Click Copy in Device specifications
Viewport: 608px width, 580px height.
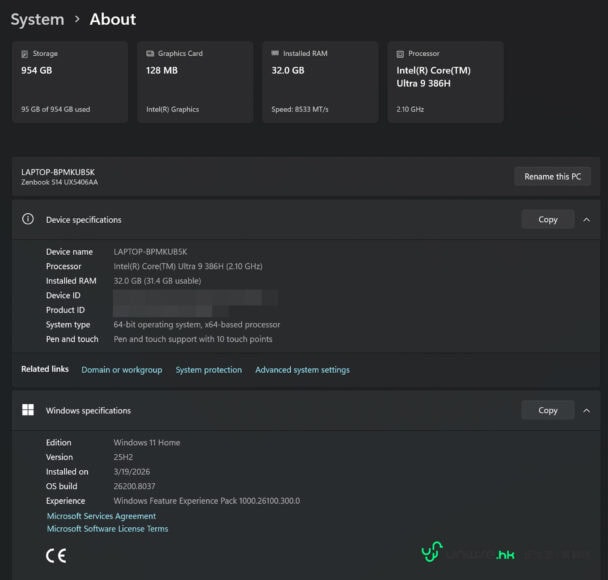coord(548,219)
